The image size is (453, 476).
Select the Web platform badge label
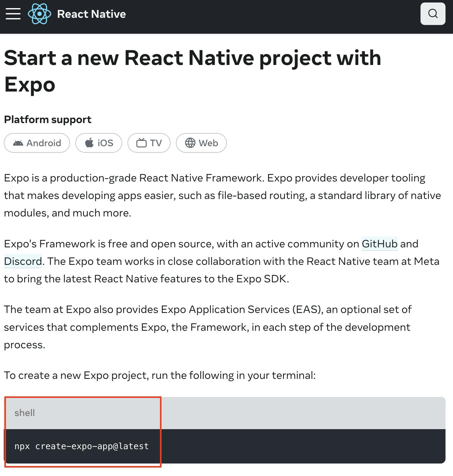click(x=208, y=143)
